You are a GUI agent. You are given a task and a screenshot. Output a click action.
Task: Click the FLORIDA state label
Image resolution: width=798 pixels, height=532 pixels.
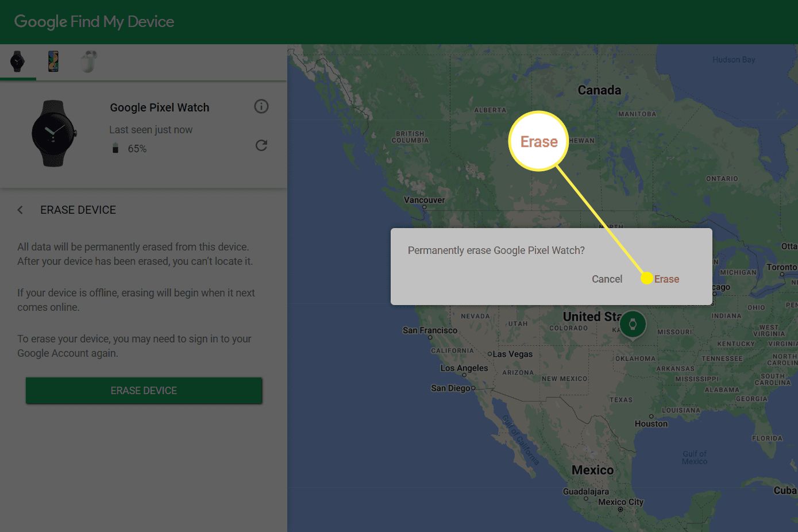coord(768,438)
